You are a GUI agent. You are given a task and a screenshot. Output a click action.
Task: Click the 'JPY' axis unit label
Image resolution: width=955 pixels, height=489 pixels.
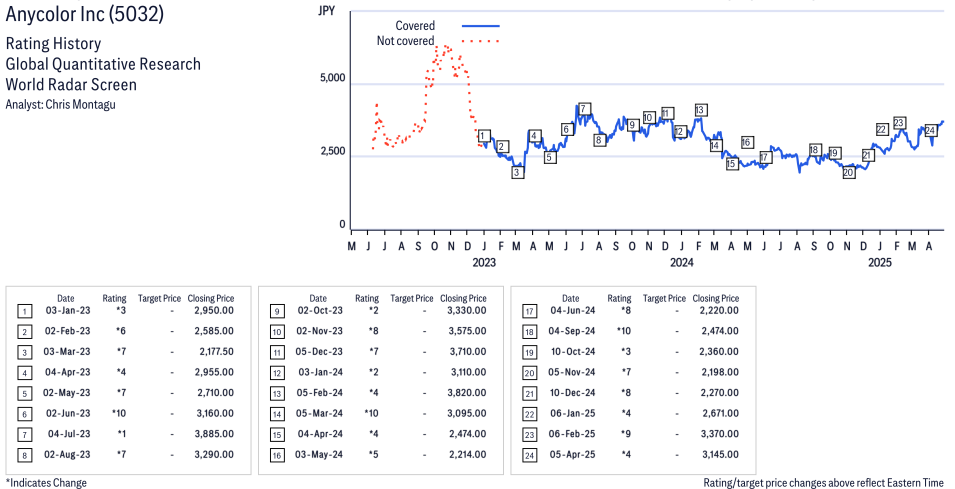[327, 10]
